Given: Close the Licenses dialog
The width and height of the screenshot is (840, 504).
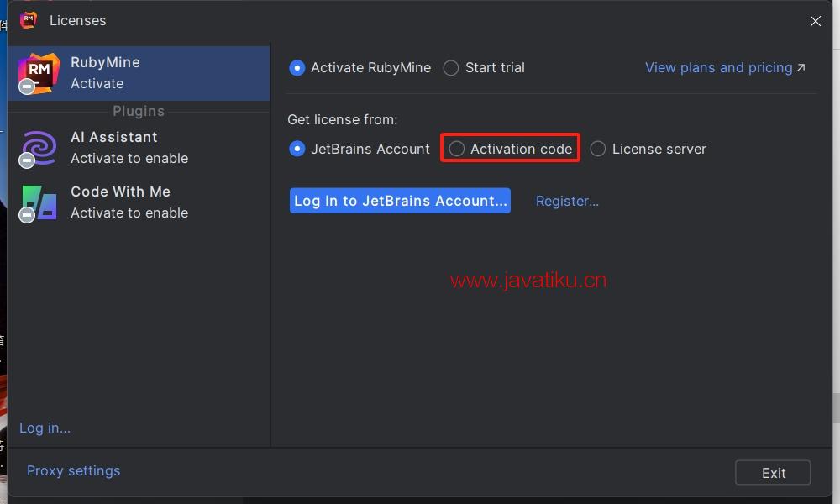Looking at the screenshot, I should pyautogui.click(x=816, y=21).
